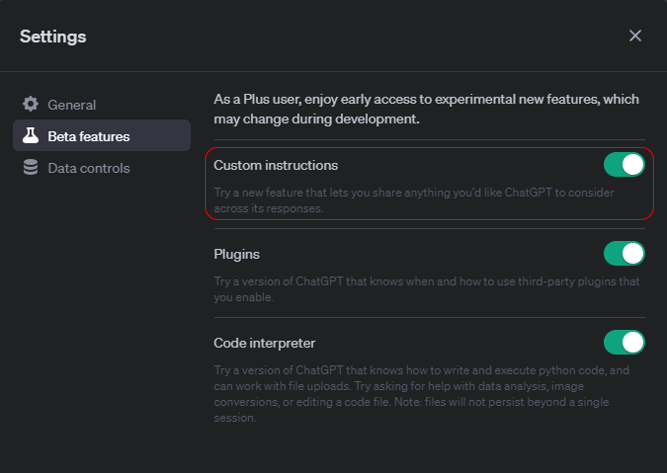Click the python code description paragraph
The width and height of the screenshot is (667, 473).
pyautogui.click(x=422, y=394)
